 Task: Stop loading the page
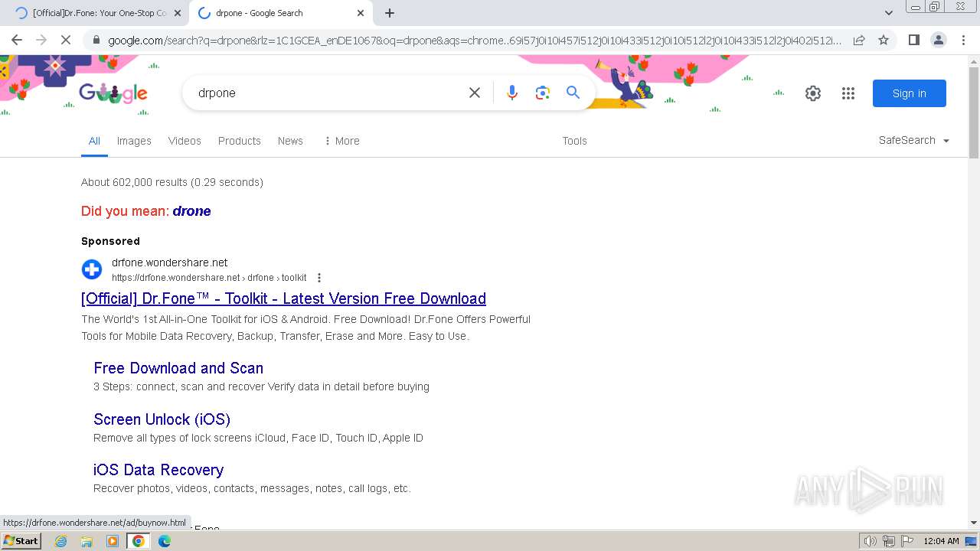(x=66, y=40)
